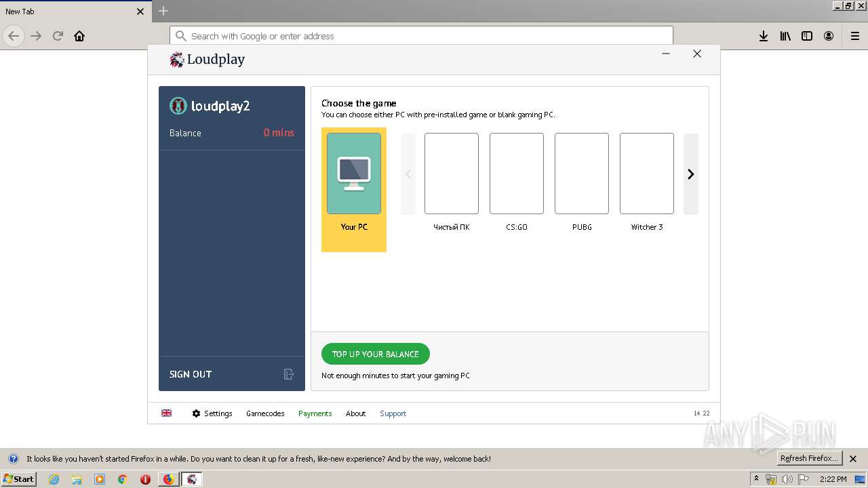Image resolution: width=868 pixels, height=488 pixels.
Task: Launch Internet Explorer from taskbar
Action: (54, 479)
